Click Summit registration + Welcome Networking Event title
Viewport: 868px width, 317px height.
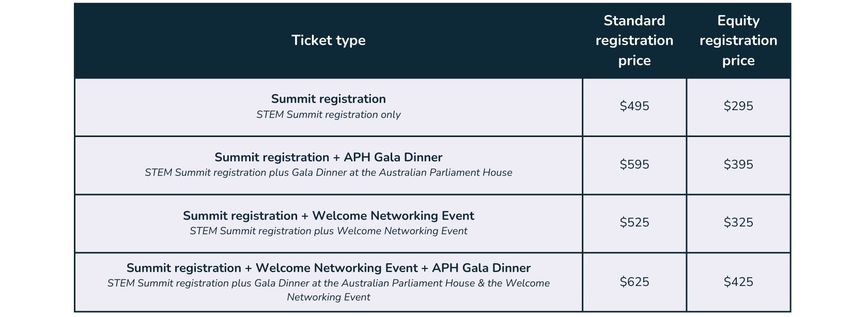coord(329,216)
